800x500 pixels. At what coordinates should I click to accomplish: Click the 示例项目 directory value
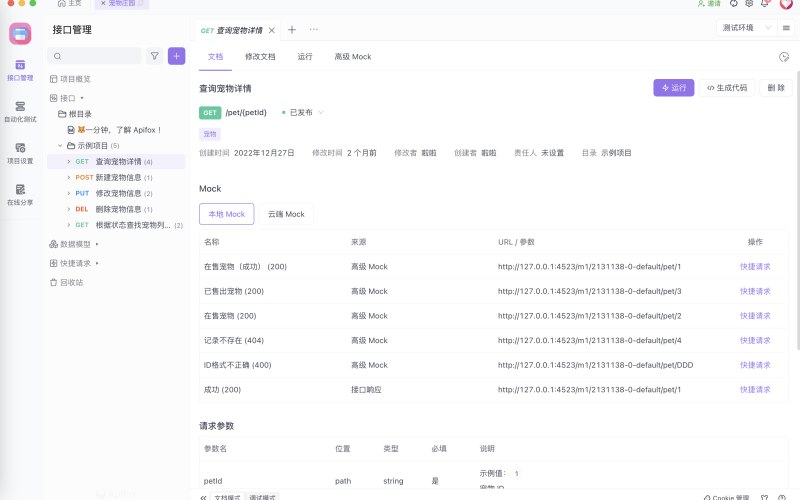tap(616, 153)
